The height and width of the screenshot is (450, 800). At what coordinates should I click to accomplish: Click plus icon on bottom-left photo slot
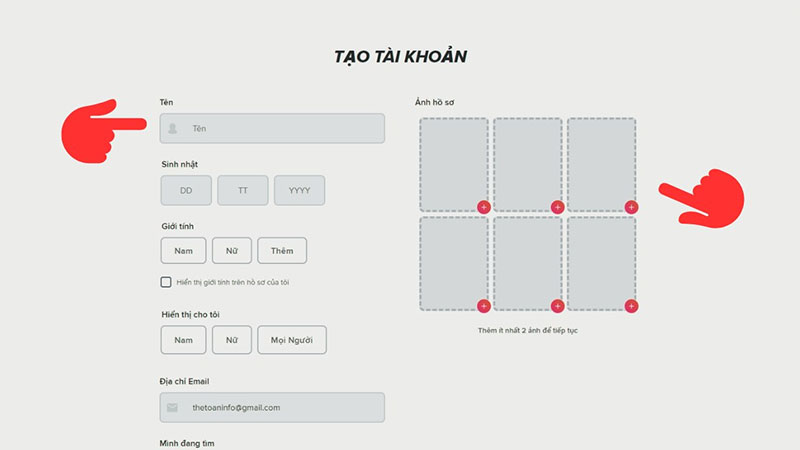[484, 306]
